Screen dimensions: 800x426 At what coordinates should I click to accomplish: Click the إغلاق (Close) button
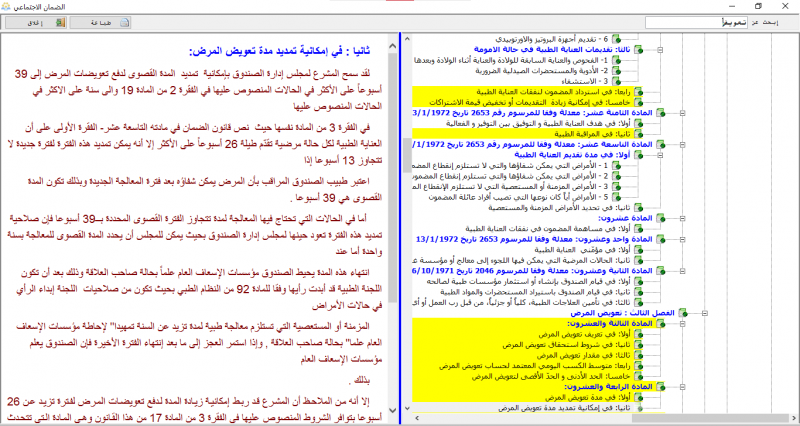coord(36,22)
